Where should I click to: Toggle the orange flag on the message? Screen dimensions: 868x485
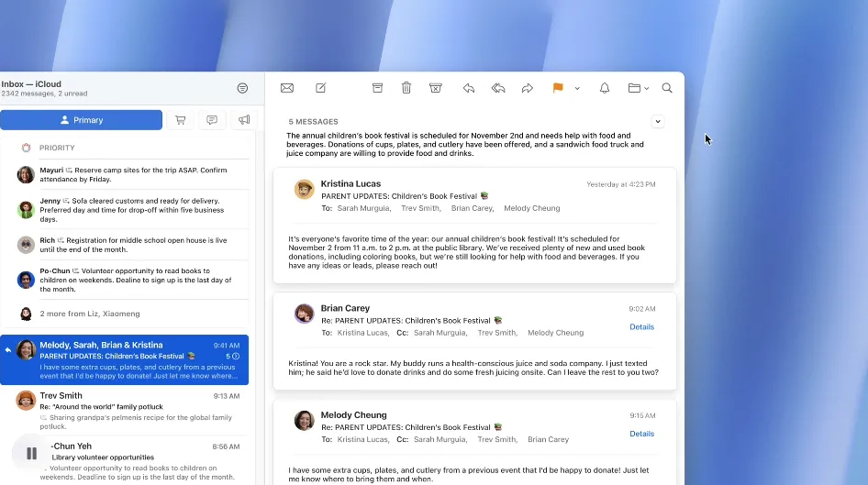coord(557,88)
